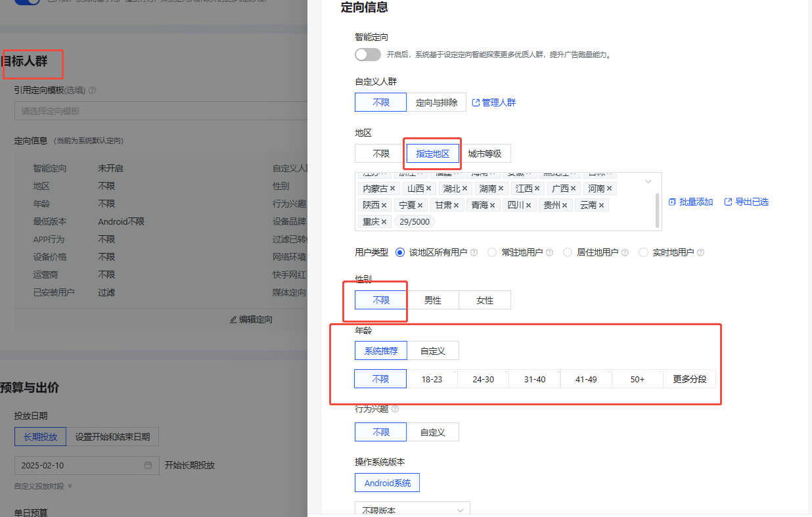This screenshot has width=812, height=517.
Task: Remove the 内蒙古 region tag
Action: point(392,189)
